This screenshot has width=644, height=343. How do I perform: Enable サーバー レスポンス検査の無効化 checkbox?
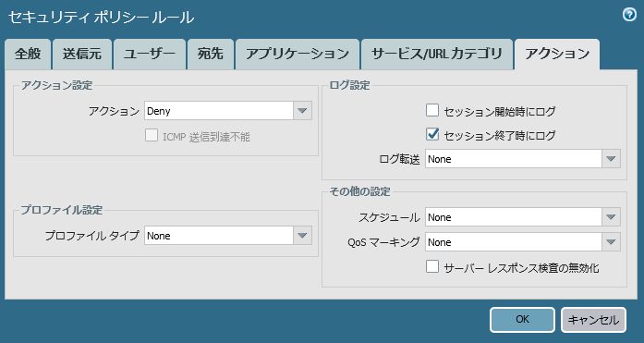(432, 266)
